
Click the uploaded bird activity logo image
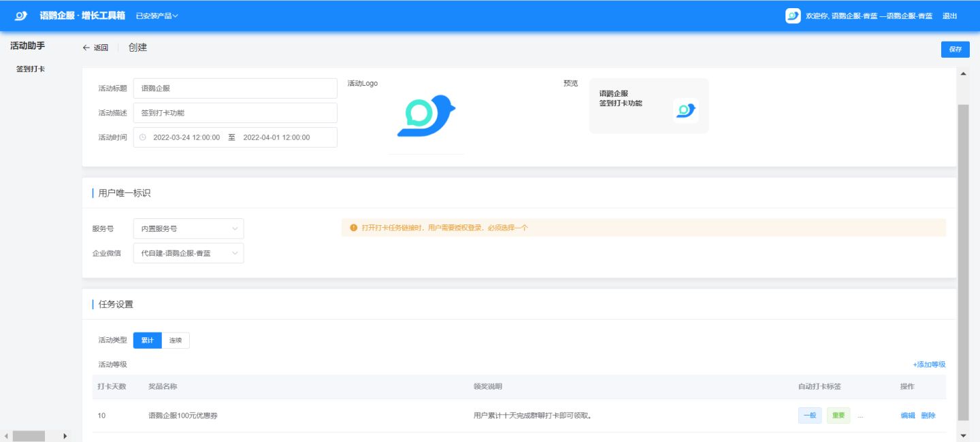click(x=426, y=116)
